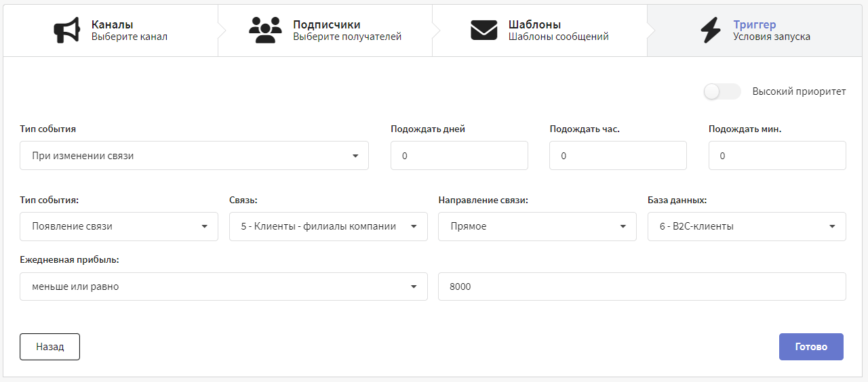Open the Шаблоны сообщений step tab

[540, 30]
